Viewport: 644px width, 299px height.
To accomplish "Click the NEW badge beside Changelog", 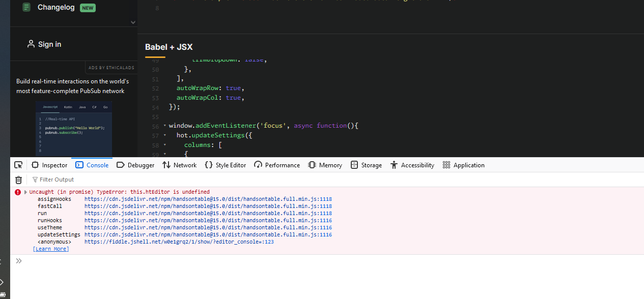I will 88,8.
